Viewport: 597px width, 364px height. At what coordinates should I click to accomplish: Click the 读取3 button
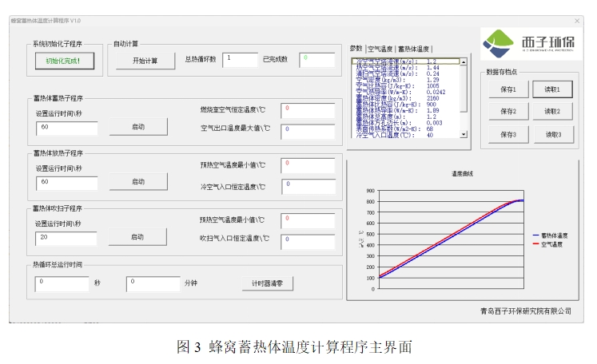[554, 135]
